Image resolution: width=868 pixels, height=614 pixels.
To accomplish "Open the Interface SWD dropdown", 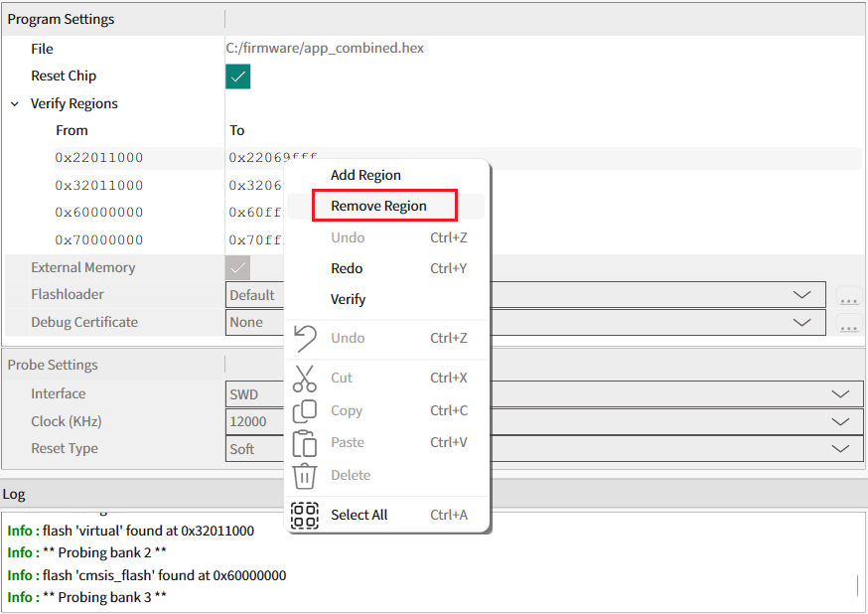I will (840, 394).
